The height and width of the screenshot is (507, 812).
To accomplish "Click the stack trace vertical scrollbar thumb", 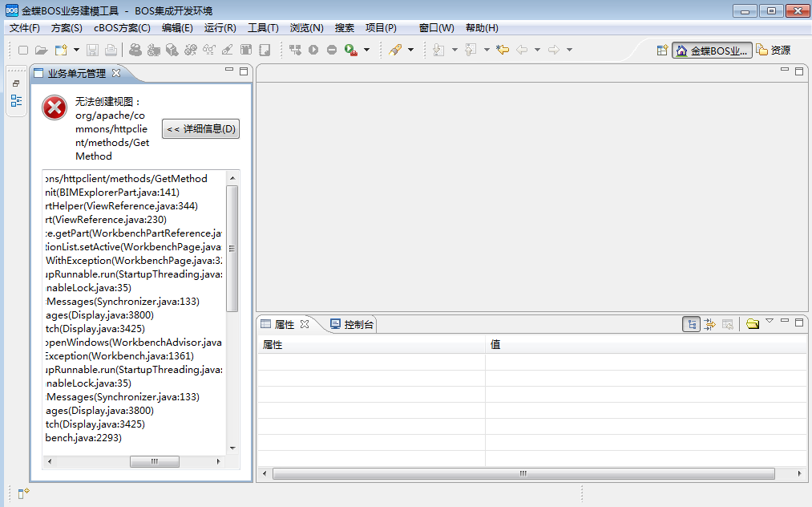I will tap(232, 249).
